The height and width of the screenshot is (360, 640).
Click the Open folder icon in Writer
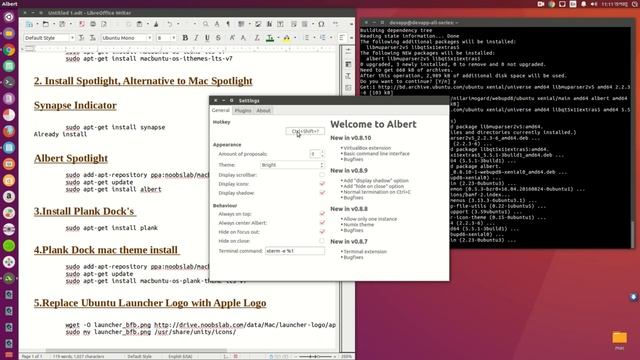(46, 24)
